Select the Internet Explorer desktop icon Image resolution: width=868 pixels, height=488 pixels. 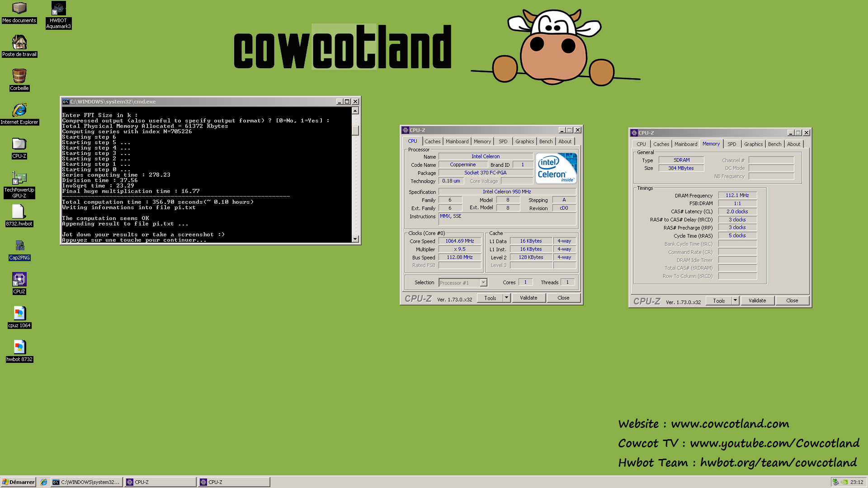pos(19,114)
